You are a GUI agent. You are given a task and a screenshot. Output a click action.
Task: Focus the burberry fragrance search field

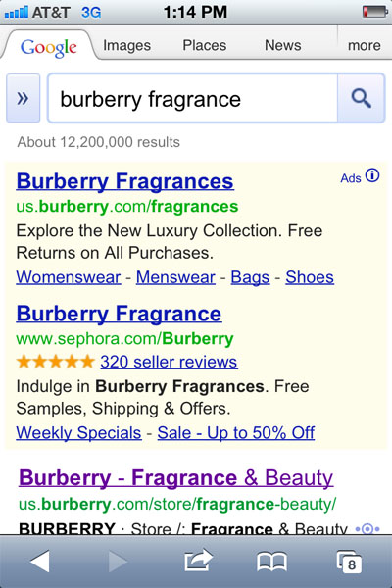tap(193, 98)
